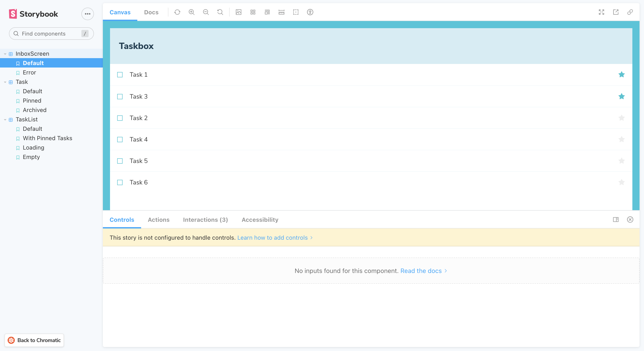The width and height of the screenshot is (644, 351).
Task: Toggle the grid background icon
Action: pyautogui.click(x=253, y=12)
